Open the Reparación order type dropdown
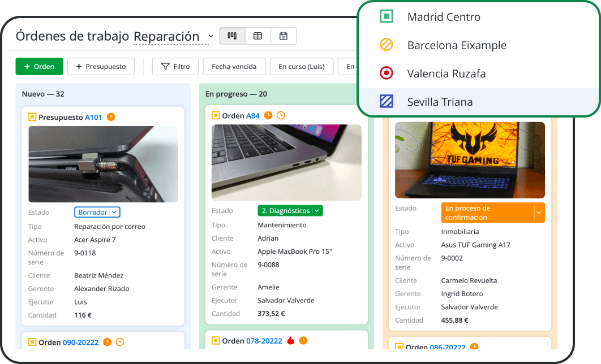The width and height of the screenshot is (601, 364). click(x=173, y=36)
